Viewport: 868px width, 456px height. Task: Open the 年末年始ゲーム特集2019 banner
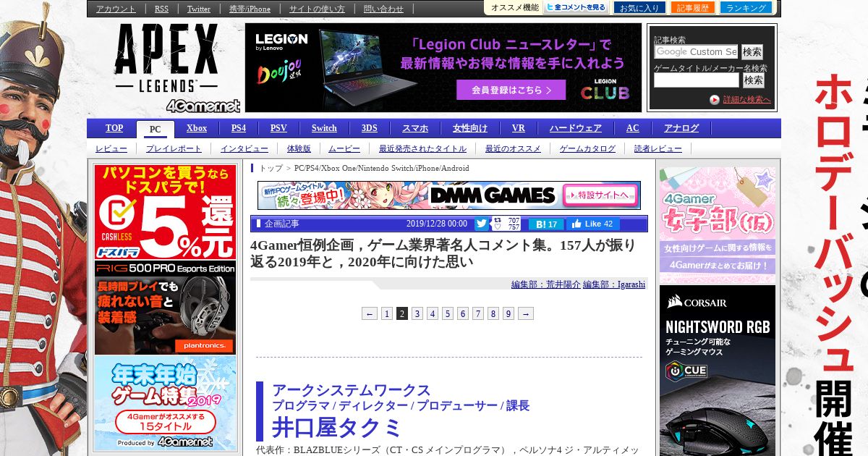click(x=165, y=402)
